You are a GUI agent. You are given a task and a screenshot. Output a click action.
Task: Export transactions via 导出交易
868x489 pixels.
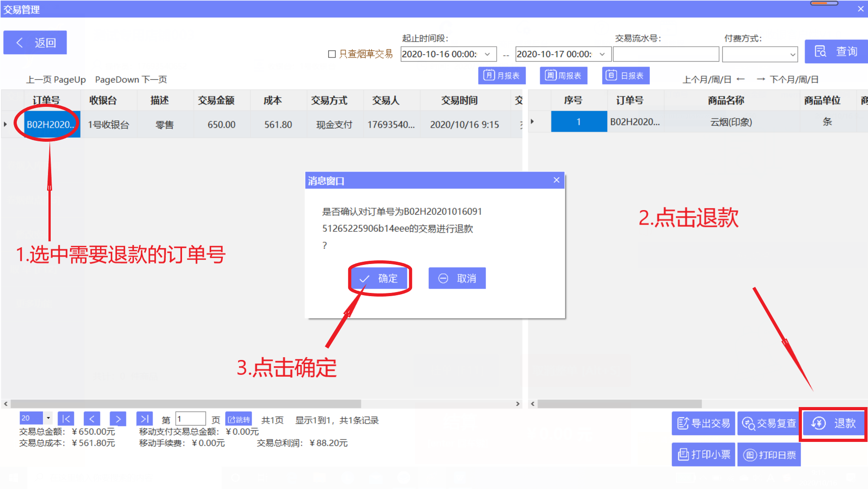coord(703,423)
